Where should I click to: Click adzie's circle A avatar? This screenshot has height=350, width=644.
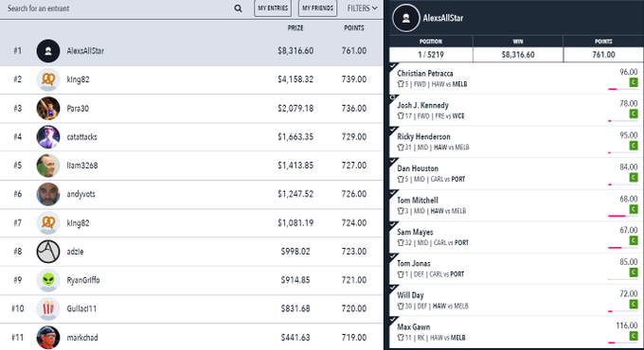(x=48, y=251)
